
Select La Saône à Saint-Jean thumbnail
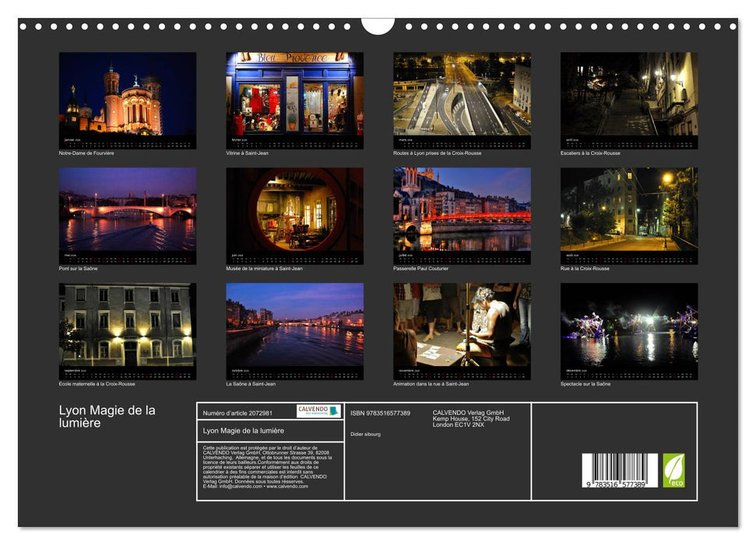pyautogui.click(x=294, y=325)
